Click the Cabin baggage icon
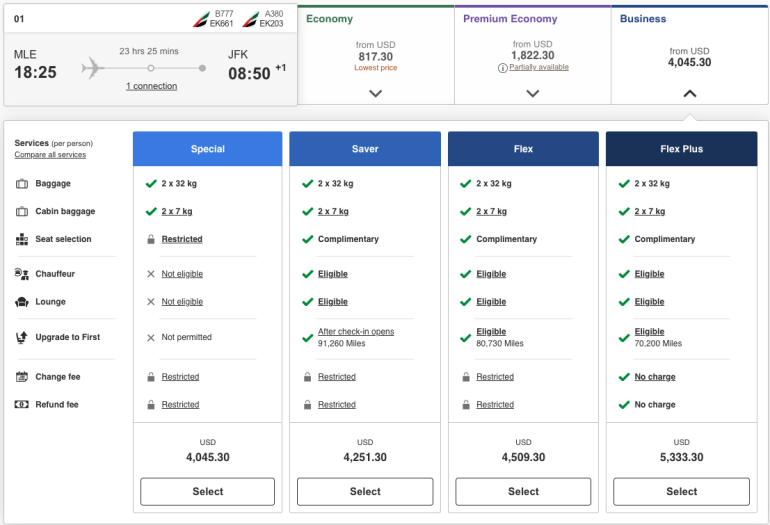The width and height of the screenshot is (770, 525). point(22,212)
